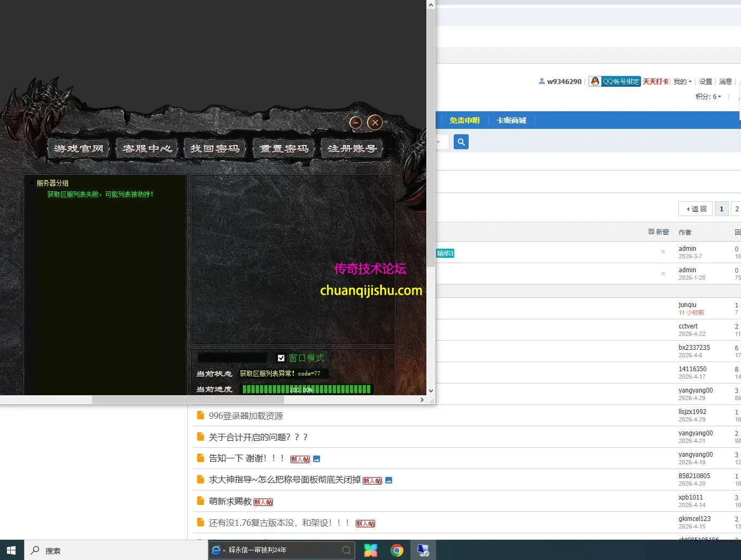Launch the colorful pinwheel app in taskbar
The width and height of the screenshot is (741, 560).
371,550
